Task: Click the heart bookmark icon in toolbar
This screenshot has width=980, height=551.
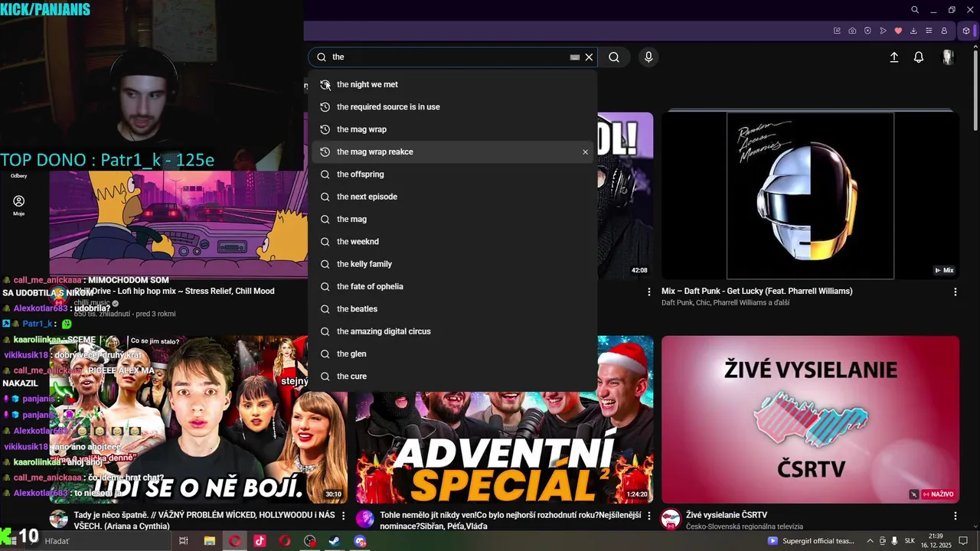Action: pos(898,31)
